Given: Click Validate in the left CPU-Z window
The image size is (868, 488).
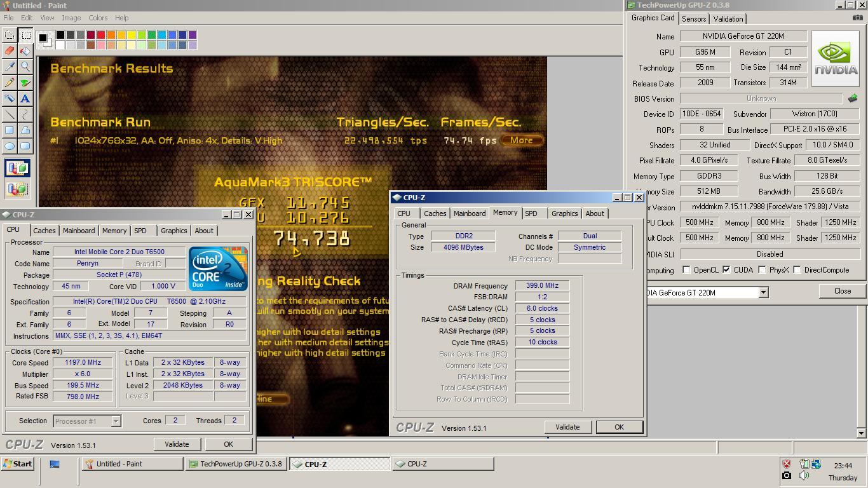Looking at the screenshot, I should [x=177, y=444].
